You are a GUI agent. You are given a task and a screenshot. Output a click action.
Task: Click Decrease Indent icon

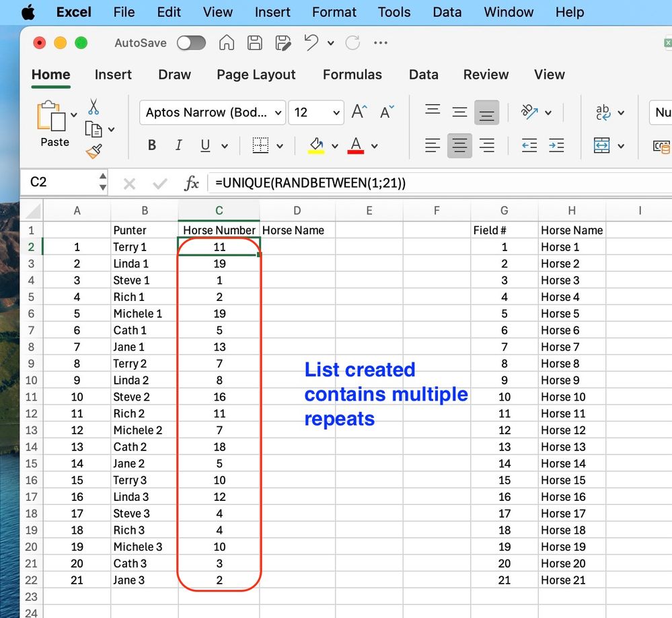(529, 145)
